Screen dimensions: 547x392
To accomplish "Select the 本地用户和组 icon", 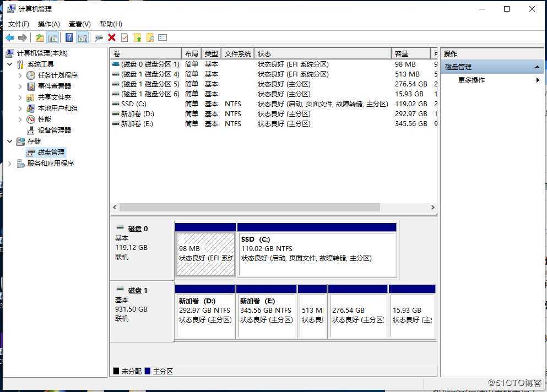I will (x=31, y=108).
